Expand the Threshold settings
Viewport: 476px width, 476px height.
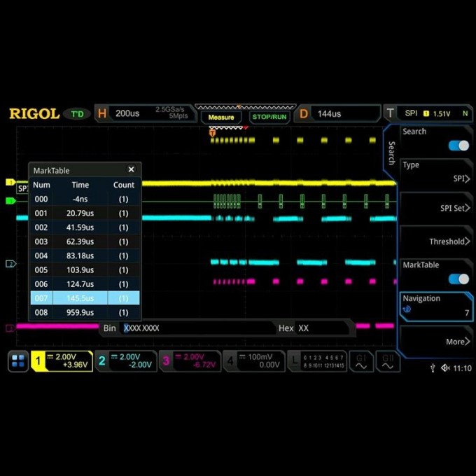tap(436, 241)
